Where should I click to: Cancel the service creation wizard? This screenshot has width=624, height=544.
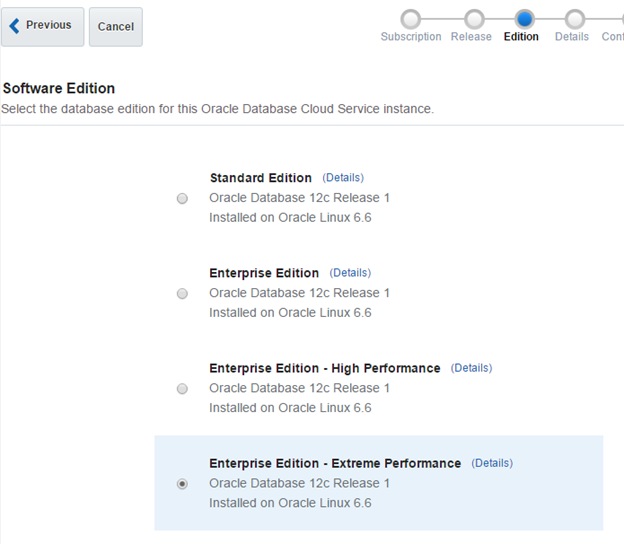116,27
